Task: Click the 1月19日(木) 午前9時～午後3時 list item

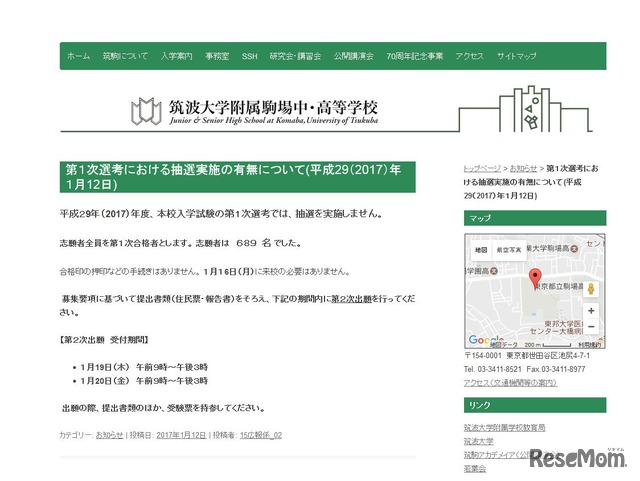Action: click(x=144, y=367)
